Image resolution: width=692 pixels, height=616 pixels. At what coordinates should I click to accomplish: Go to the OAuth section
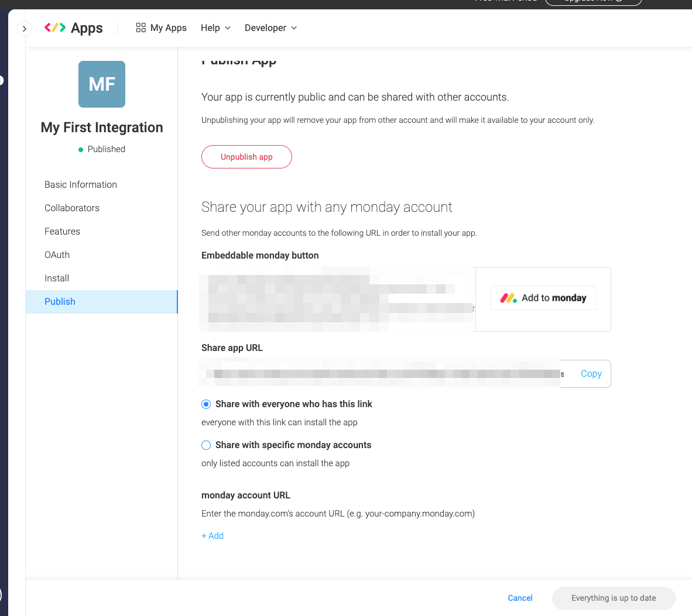point(57,254)
